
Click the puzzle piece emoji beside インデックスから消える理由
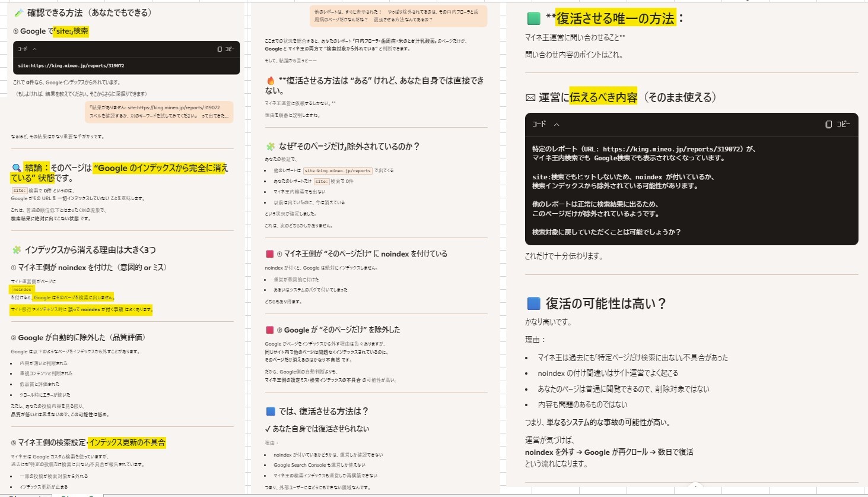tap(17, 250)
